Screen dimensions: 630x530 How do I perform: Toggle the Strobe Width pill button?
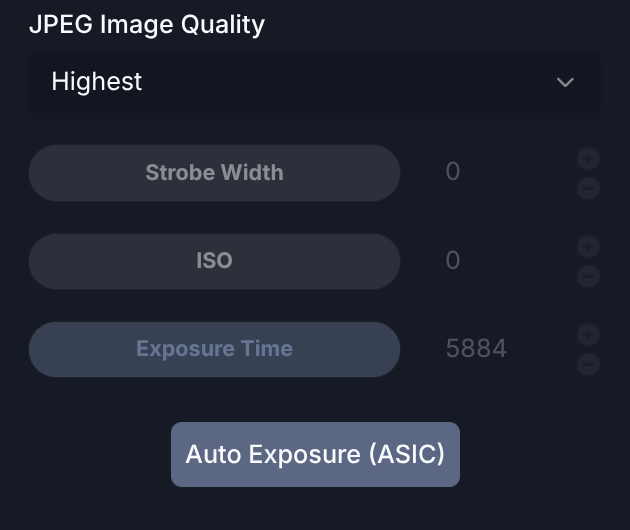tap(214, 173)
